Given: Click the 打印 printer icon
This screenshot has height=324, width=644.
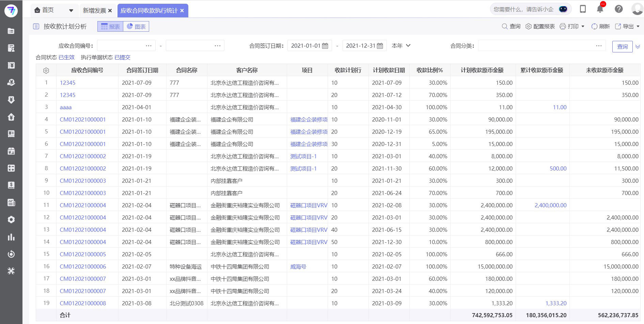Looking at the screenshot, I should (564, 26).
